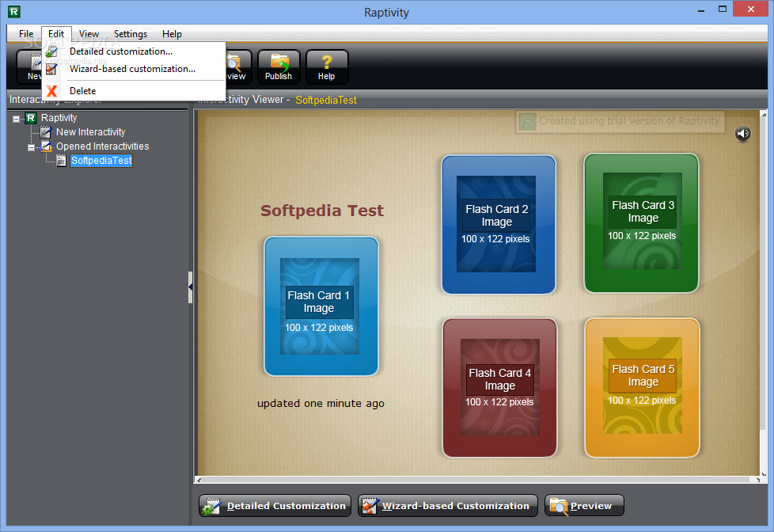Mute sound with the speaker icon
The width and height of the screenshot is (774, 532).
743,133
